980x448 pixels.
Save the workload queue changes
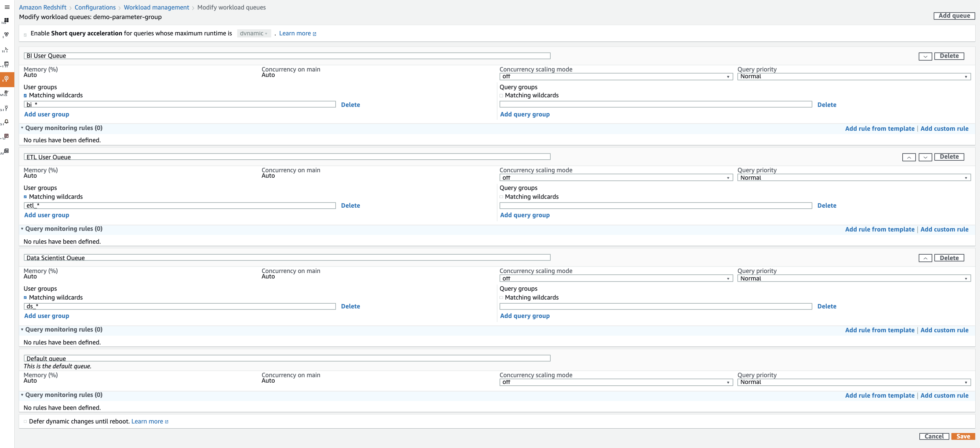tap(963, 436)
